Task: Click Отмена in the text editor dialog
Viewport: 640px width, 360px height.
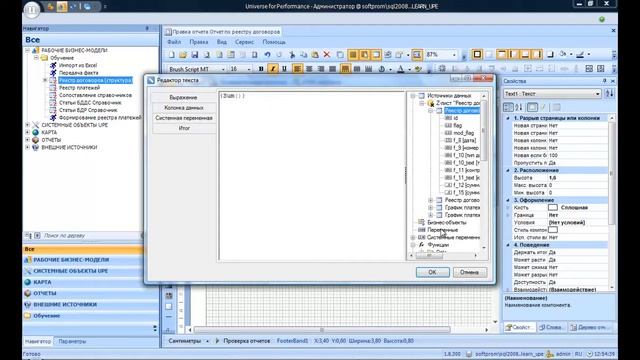Action: pos(470,272)
